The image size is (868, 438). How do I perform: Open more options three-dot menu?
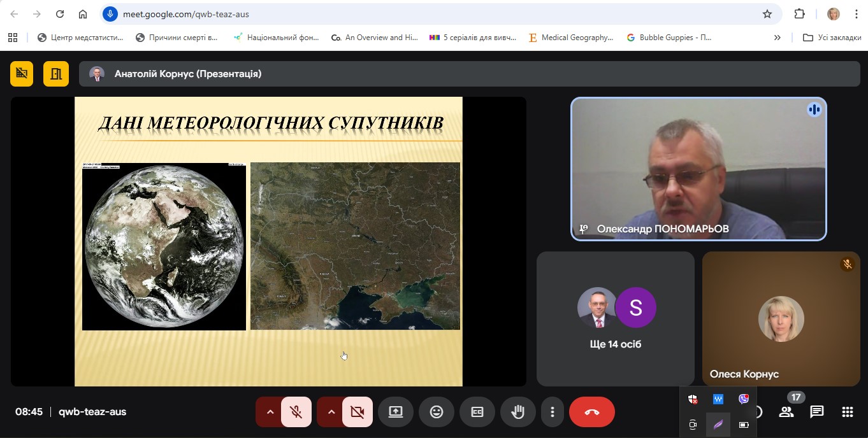click(553, 412)
